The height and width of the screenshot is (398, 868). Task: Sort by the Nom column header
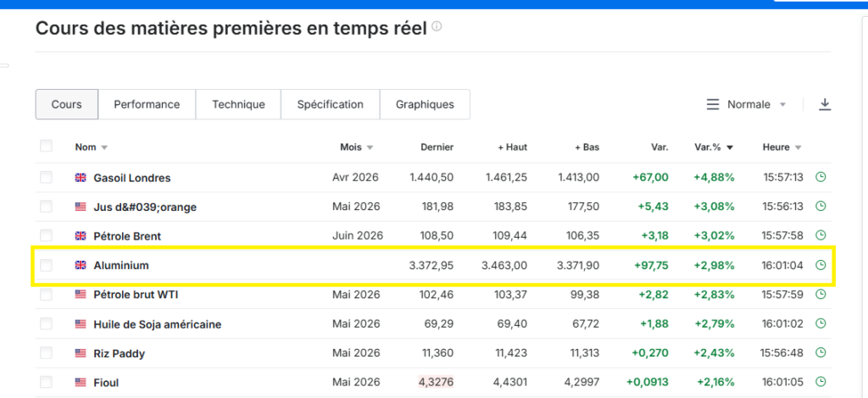click(86, 147)
